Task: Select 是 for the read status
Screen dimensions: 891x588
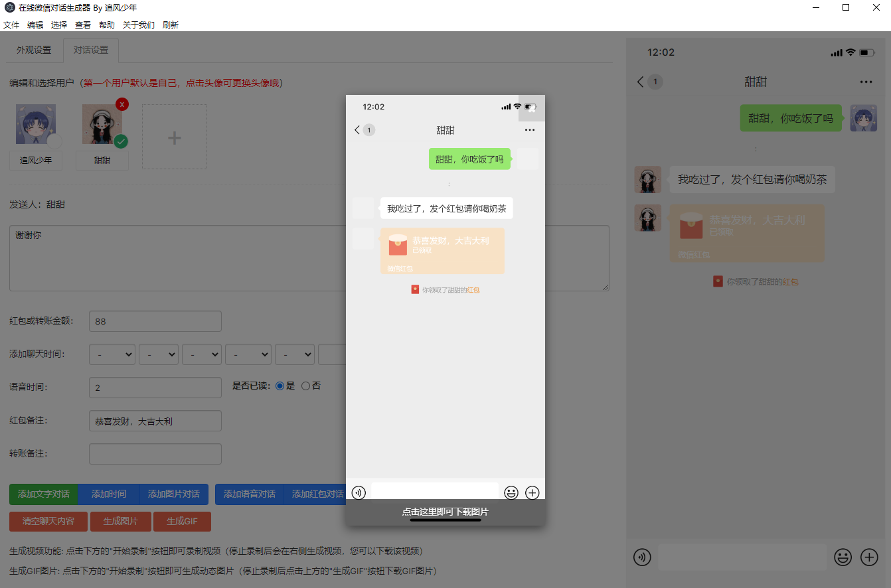Action: (x=280, y=386)
